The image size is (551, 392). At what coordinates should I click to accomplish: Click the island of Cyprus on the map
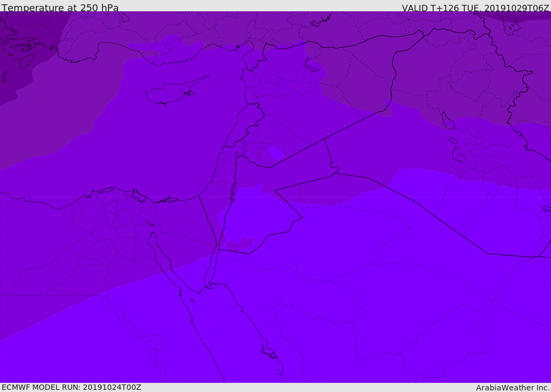pyautogui.click(x=173, y=91)
